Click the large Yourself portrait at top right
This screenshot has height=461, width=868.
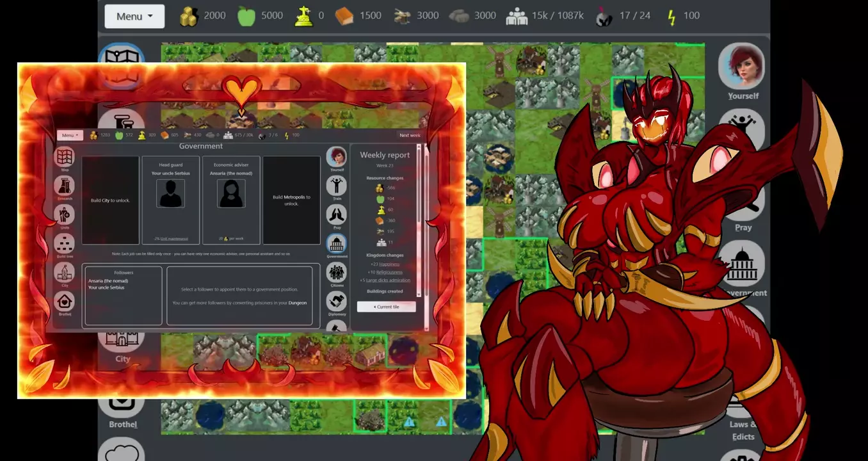pos(742,67)
